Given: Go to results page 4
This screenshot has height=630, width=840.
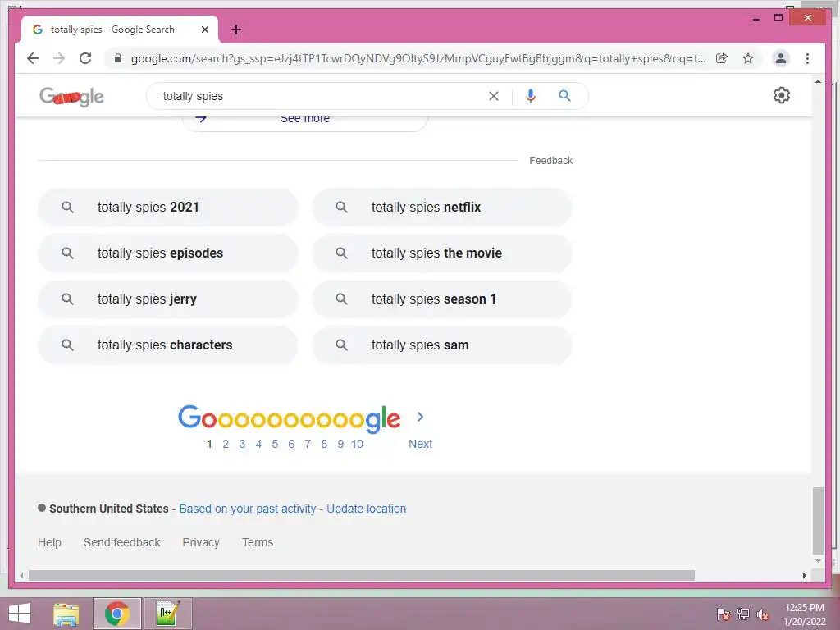Looking at the screenshot, I should 258,444.
